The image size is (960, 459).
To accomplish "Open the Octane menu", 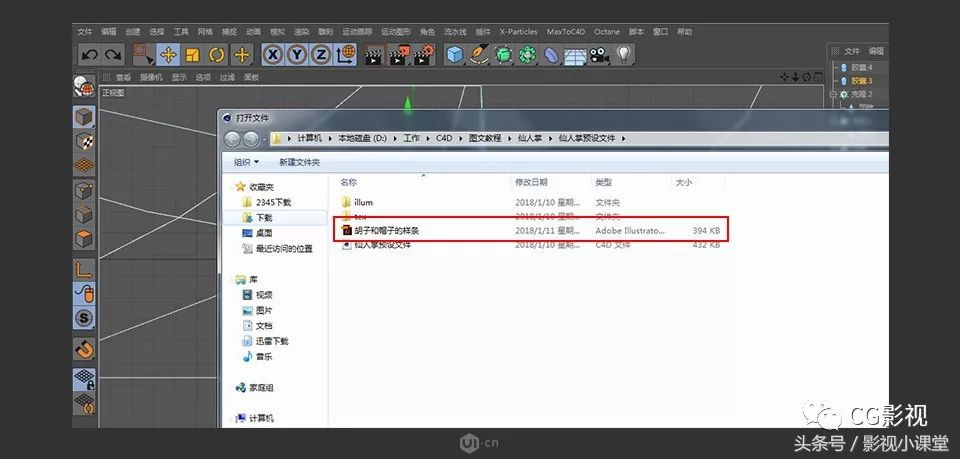I will pyautogui.click(x=607, y=32).
